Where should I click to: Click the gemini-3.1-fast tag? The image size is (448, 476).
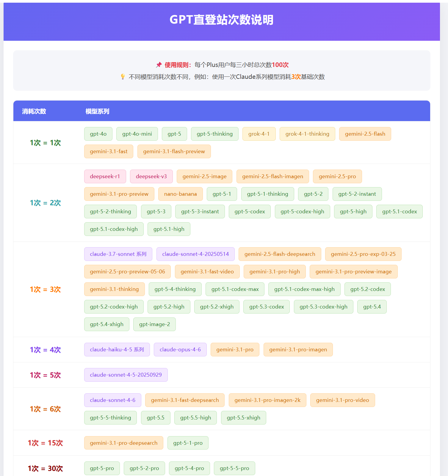(109, 151)
